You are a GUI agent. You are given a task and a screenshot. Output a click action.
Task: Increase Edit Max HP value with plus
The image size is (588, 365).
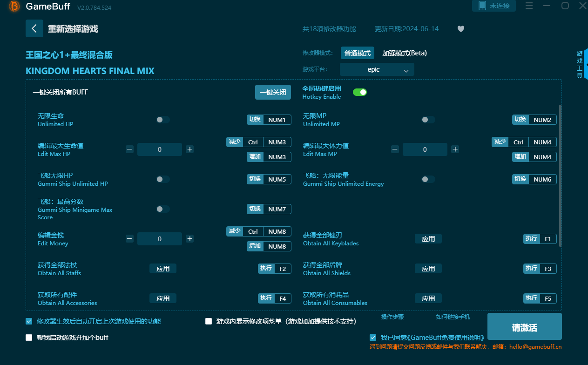click(x=190, y=149)
